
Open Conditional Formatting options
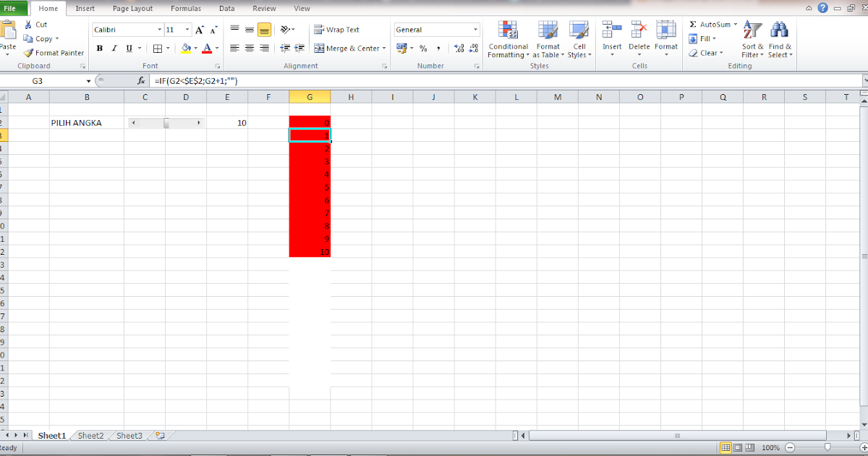tap(508, 40)
